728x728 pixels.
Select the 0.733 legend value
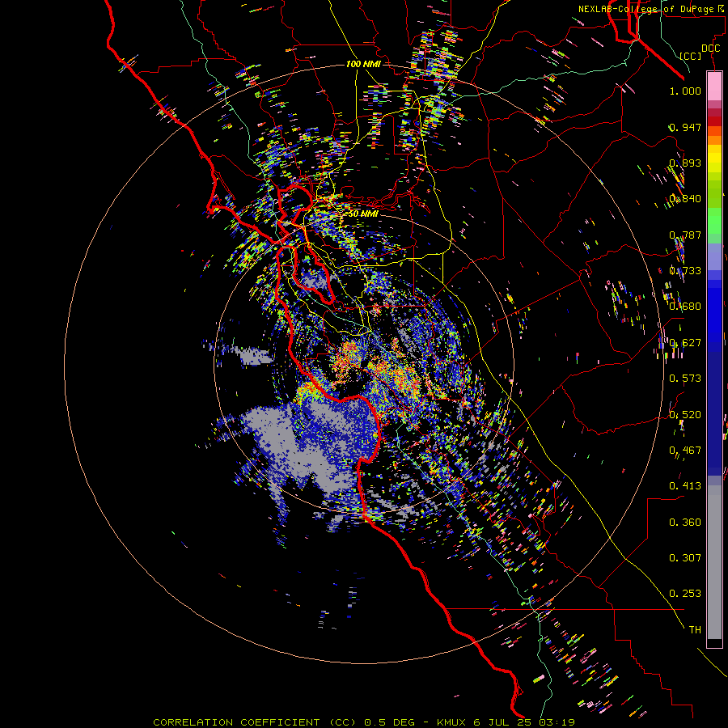point(685,270)
